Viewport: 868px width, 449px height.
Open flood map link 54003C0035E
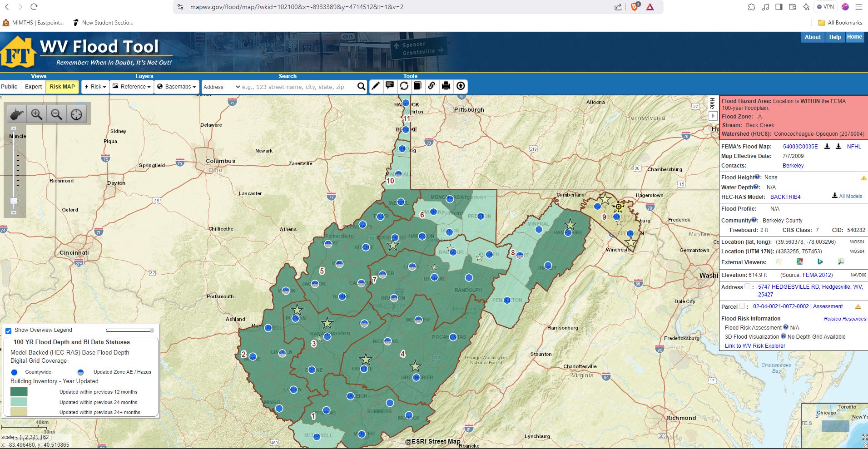800,146
